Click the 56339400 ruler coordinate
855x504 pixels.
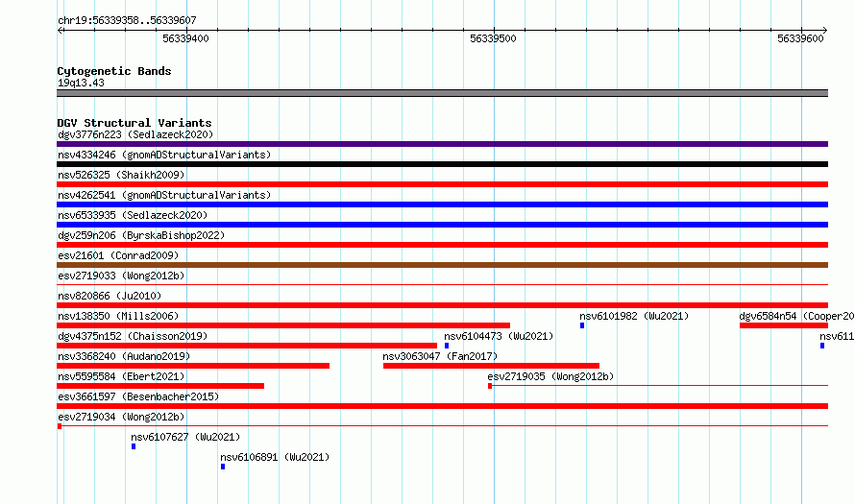tap(186, 38)
